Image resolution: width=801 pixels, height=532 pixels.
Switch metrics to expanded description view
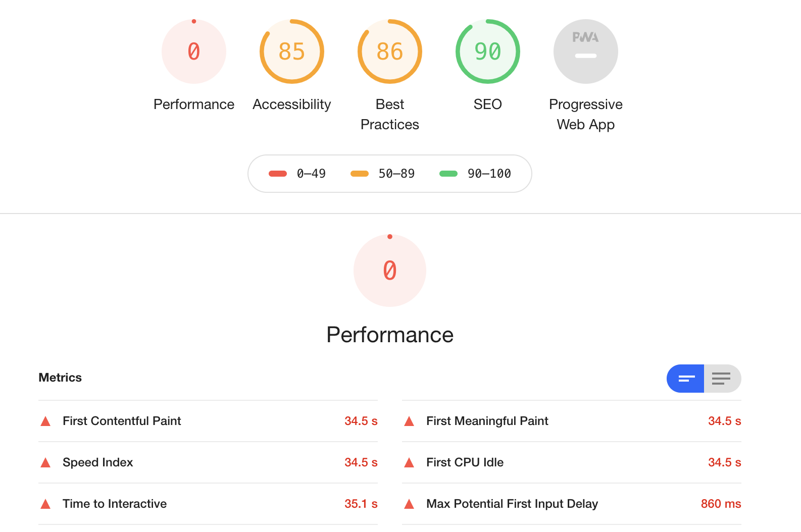[x=722, y=379]
